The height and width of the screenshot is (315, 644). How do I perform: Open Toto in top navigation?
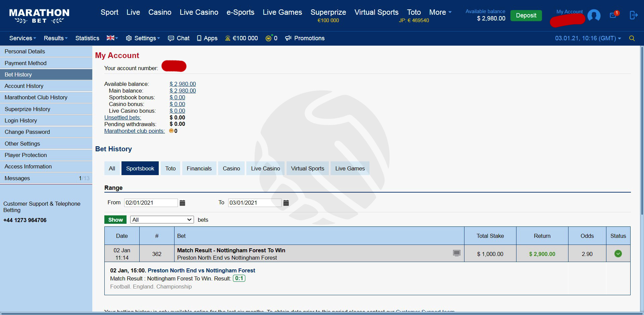point(414,12)
